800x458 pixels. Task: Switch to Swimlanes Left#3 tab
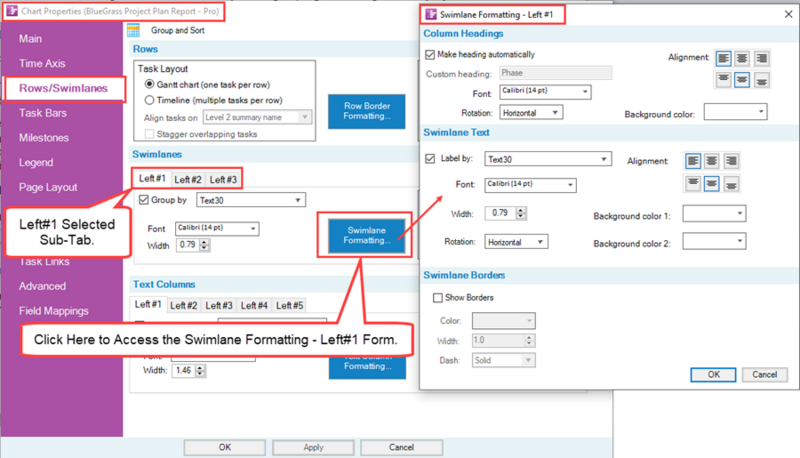point(223,180)
